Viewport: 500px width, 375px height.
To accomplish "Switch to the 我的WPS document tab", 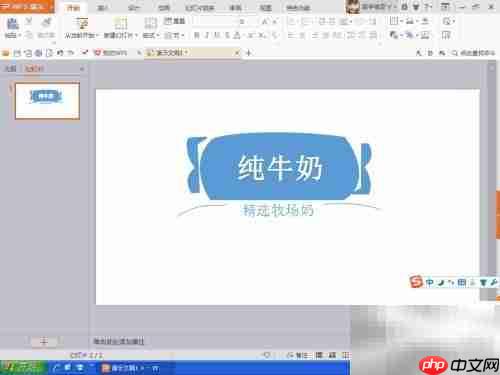I will click(115, 53).
